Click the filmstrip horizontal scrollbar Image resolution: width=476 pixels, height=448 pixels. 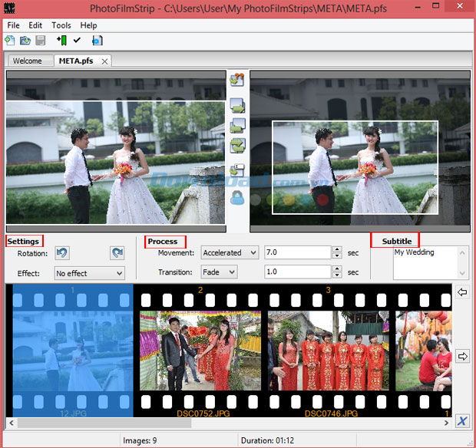tap(230, 423)
